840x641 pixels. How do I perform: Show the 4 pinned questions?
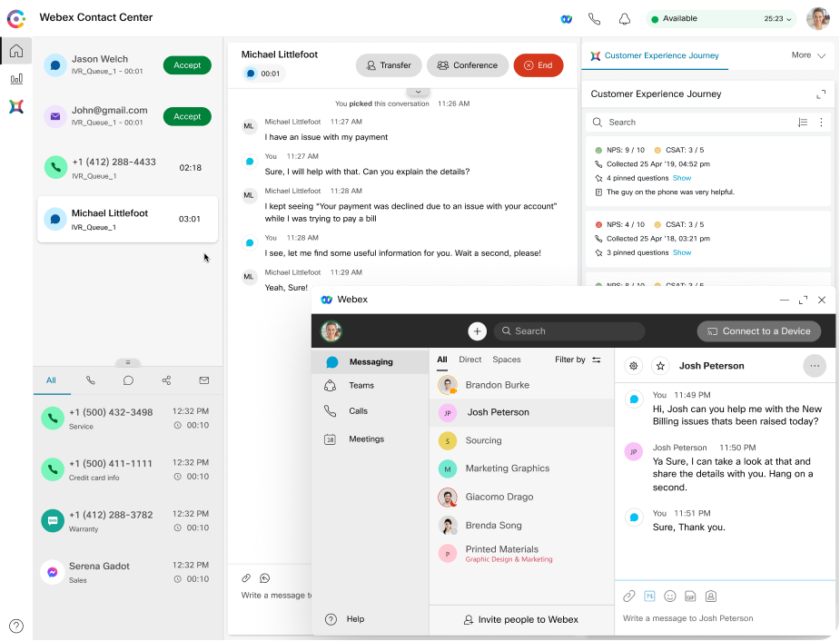(681, 178)
